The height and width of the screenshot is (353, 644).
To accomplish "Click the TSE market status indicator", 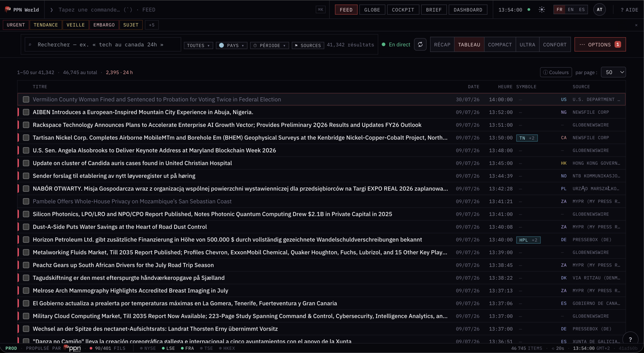I will coord(206,348).
